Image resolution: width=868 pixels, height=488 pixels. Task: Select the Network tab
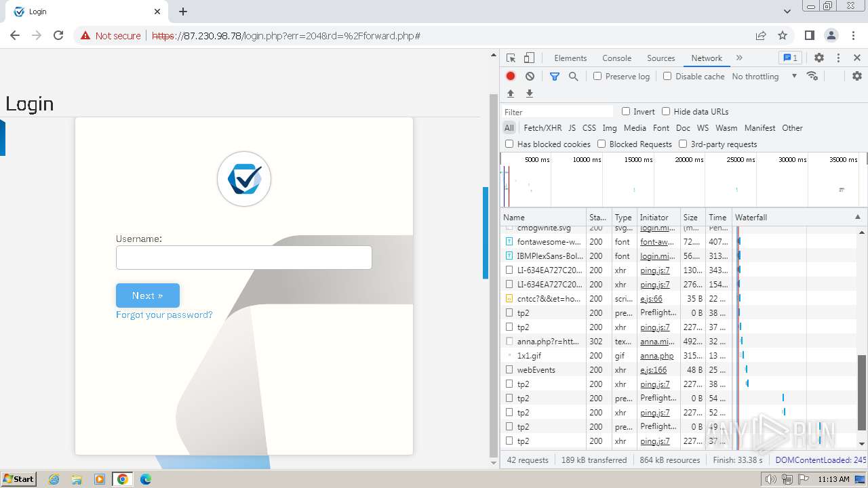pos(707,58)
